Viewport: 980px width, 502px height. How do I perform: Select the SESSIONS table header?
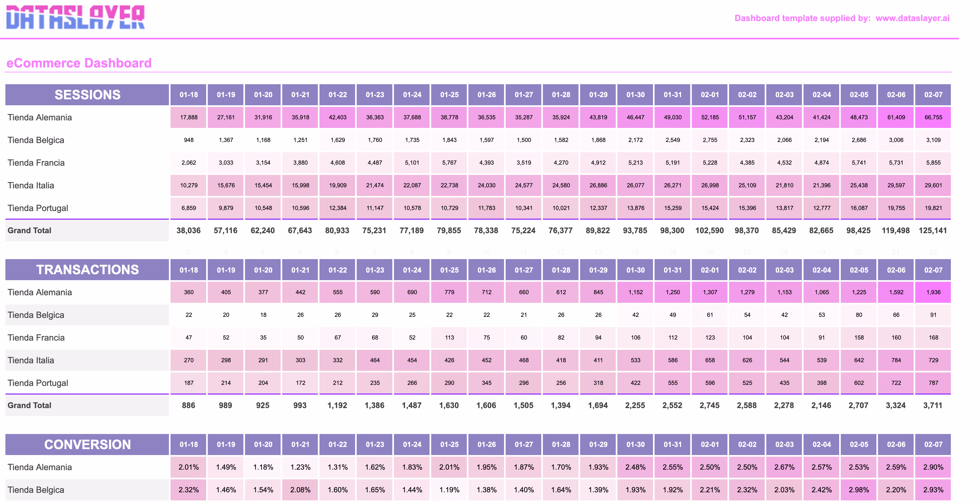pyautogui.click(x=87, y=95)
